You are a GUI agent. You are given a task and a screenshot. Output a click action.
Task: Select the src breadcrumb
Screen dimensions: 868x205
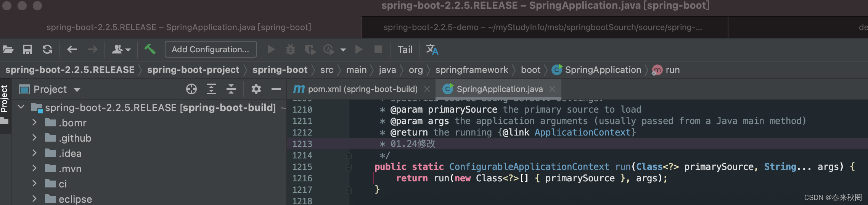327,70
